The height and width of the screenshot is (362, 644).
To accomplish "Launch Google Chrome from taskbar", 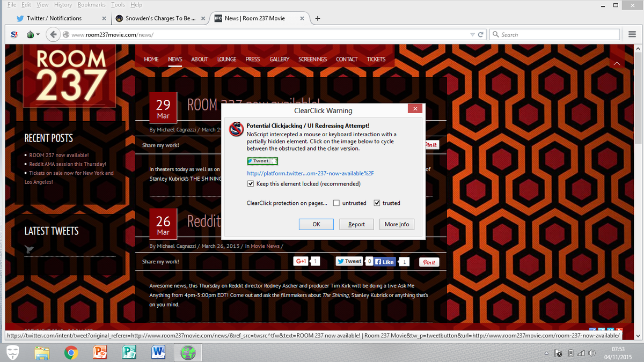I will 71,352.
